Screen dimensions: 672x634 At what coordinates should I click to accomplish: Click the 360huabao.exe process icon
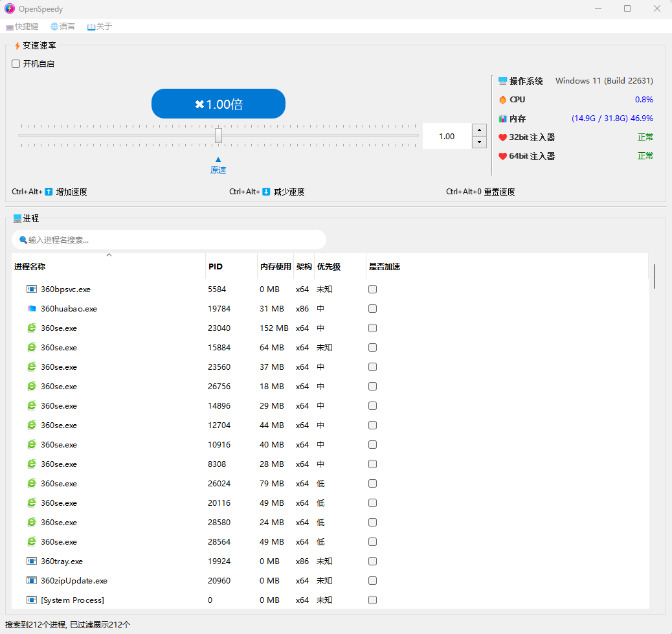coord(32,309)
